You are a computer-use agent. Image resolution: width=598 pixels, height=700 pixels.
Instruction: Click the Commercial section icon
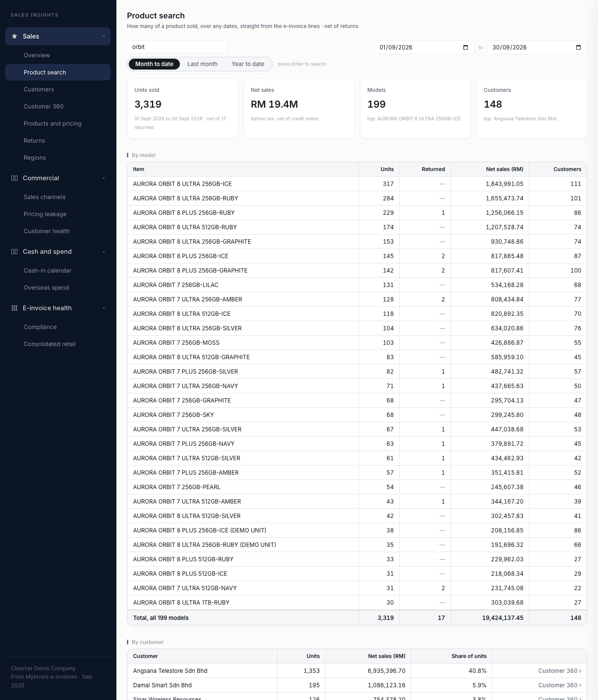[14, 178]
